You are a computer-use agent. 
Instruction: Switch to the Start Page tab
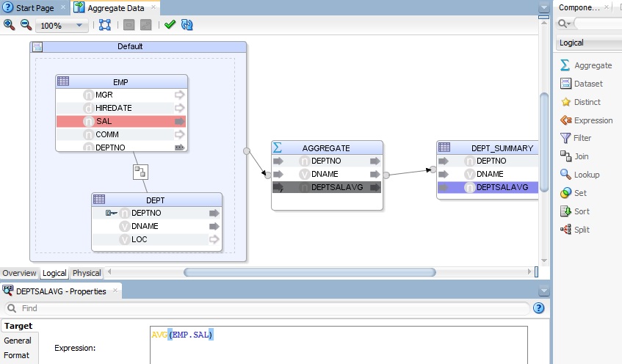coord(35,8)
